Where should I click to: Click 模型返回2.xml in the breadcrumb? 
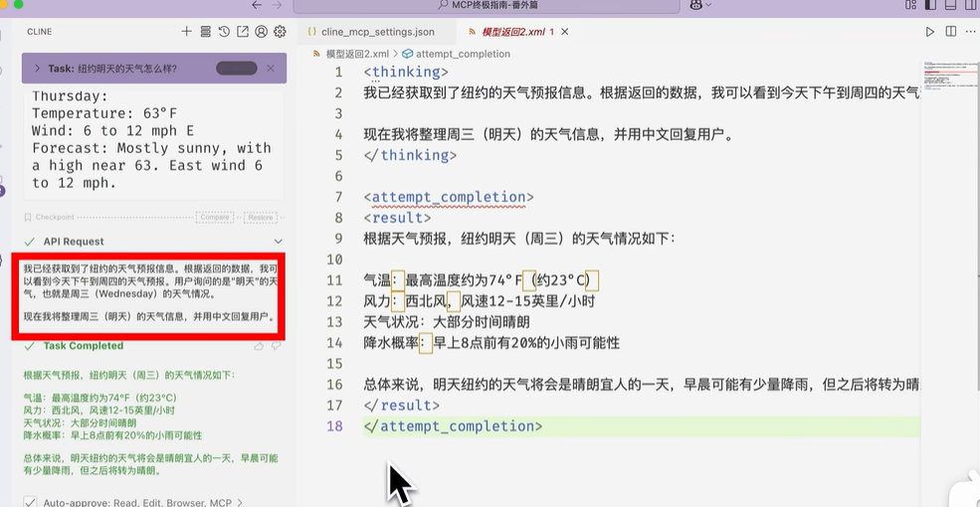(x=357, y=54)
